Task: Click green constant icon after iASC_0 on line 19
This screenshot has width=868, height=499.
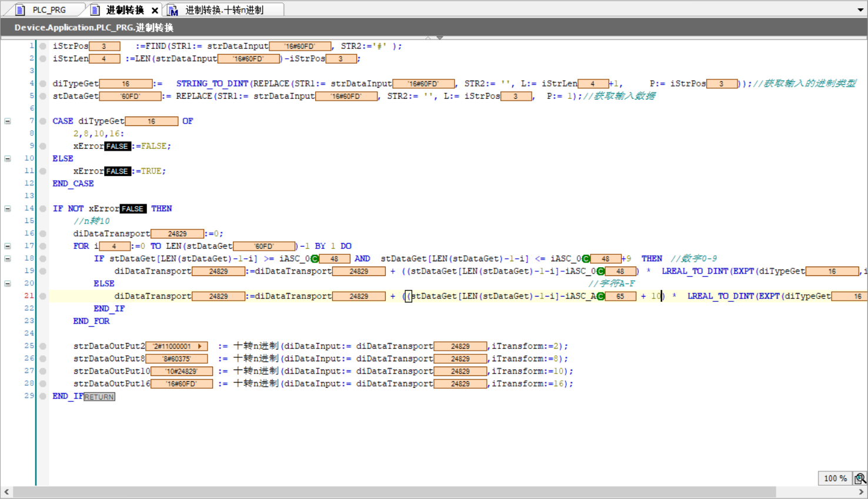Action: coord(600,271)
